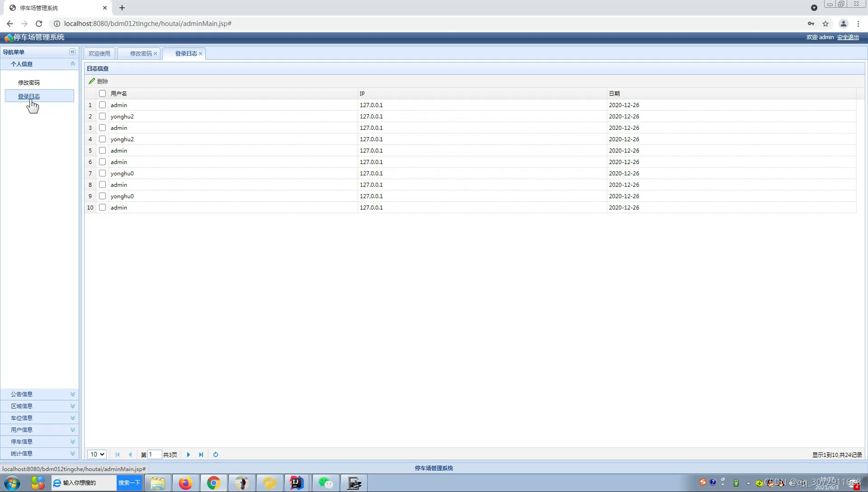
Task: Expand 统计信息 section
Action: pos(39,453)
